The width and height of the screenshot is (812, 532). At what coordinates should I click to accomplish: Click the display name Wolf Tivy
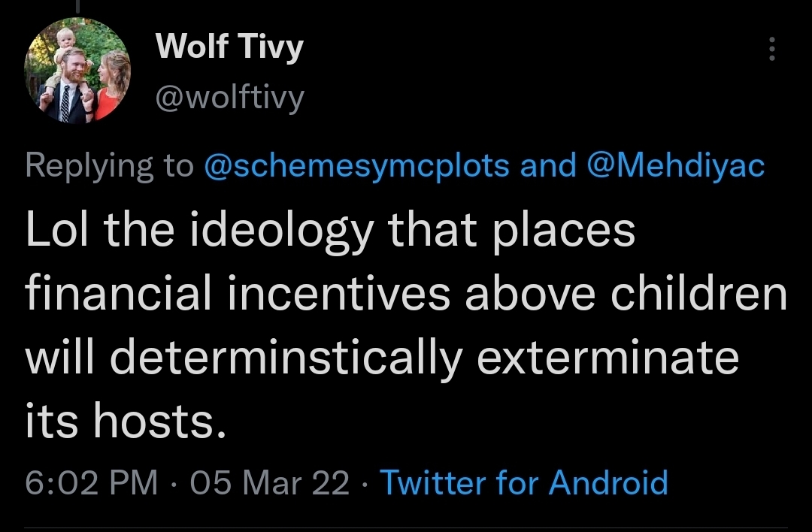229,48
